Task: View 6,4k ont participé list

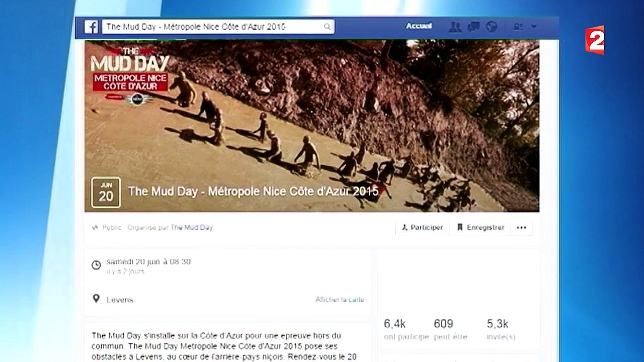Action: (x=406, y=330)
